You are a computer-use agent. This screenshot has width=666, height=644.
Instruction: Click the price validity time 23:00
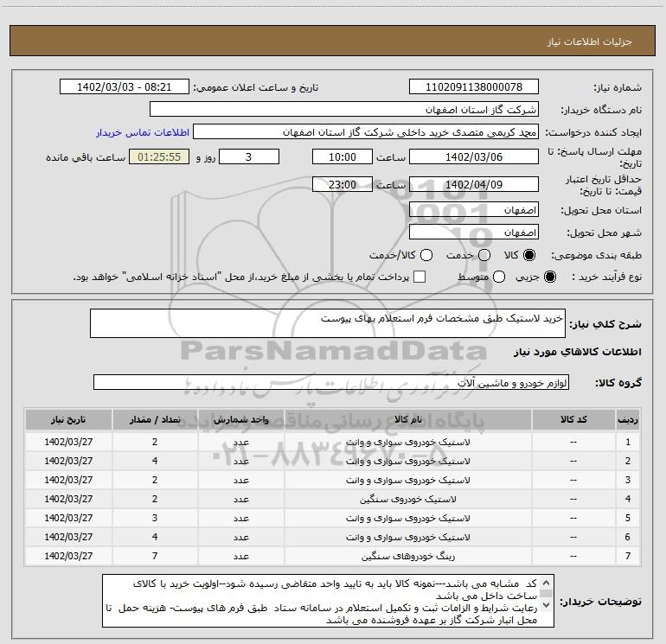tap(343, 184)
